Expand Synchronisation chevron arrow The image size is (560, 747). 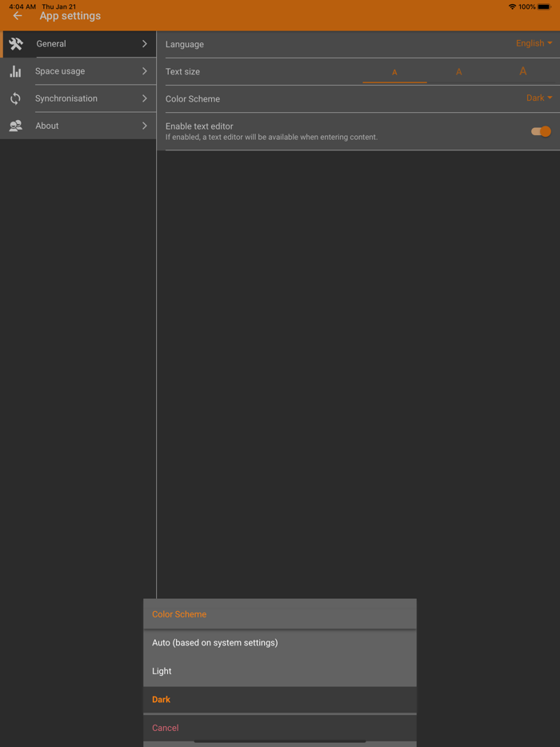click(x=145, y=98)
